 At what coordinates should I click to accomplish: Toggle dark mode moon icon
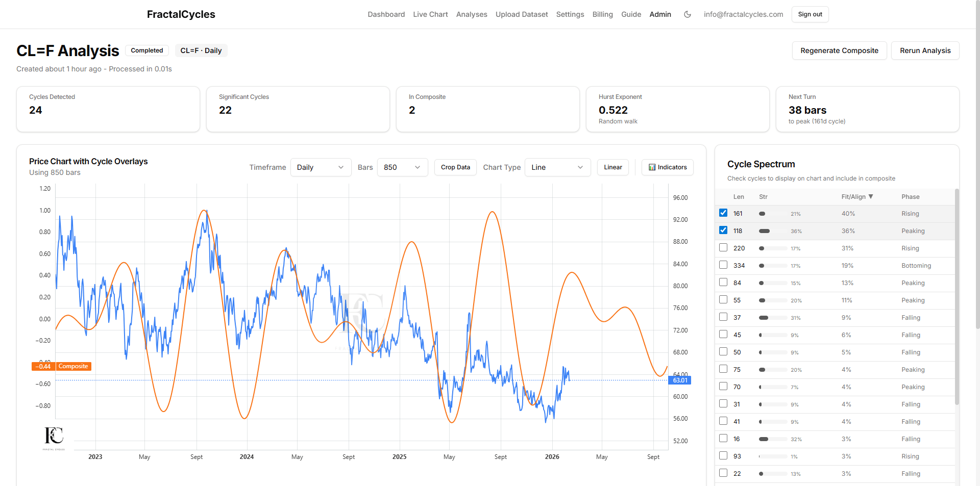(x=688, y=14)
